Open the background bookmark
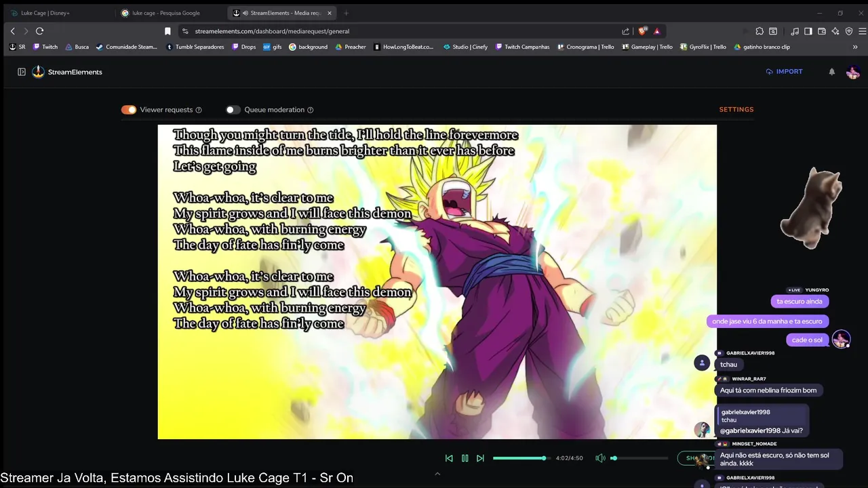 pos(308,47)
